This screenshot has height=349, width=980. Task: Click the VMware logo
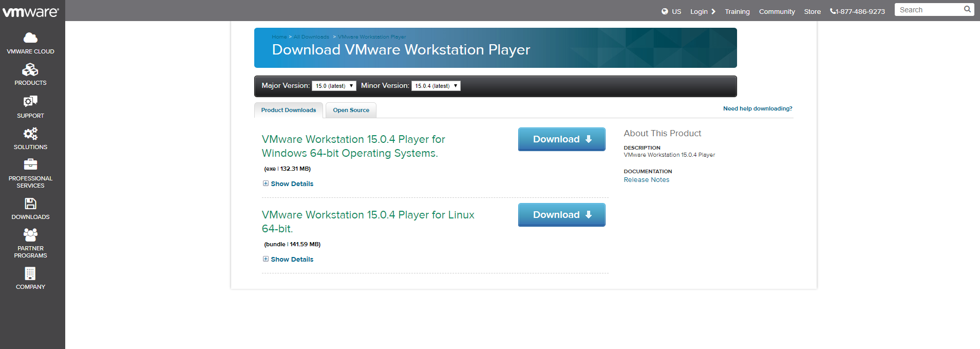click(31, 11)
